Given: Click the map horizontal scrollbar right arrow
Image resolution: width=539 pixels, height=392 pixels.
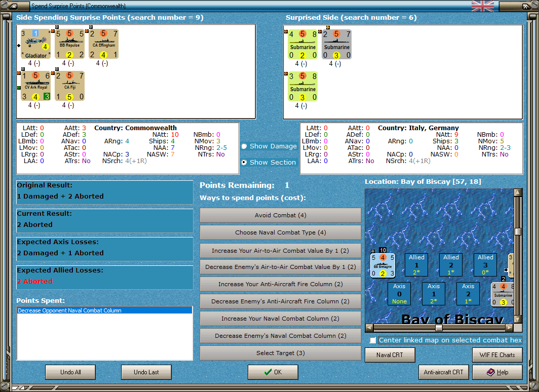Looking at the screenshot, I should click(510, 328).
